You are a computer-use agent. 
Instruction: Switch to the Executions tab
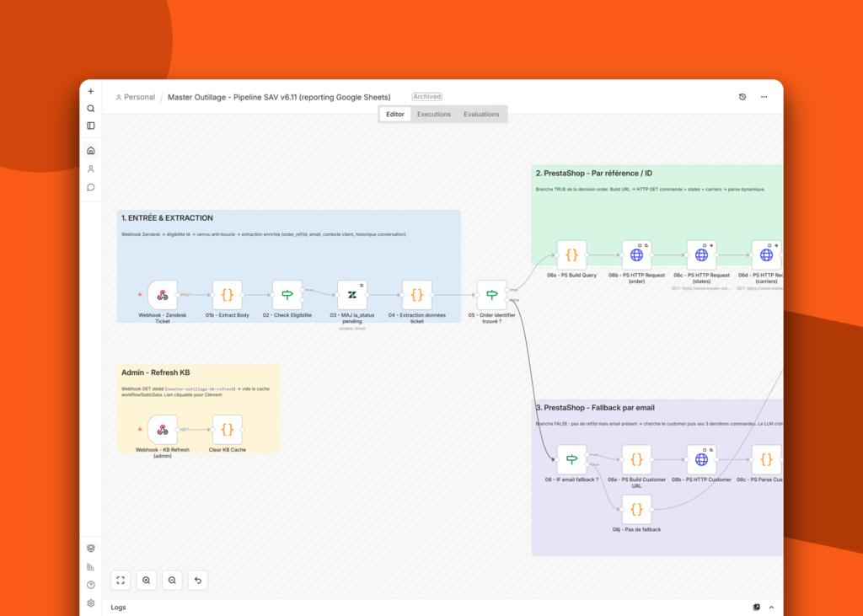(x=434, y=114)
